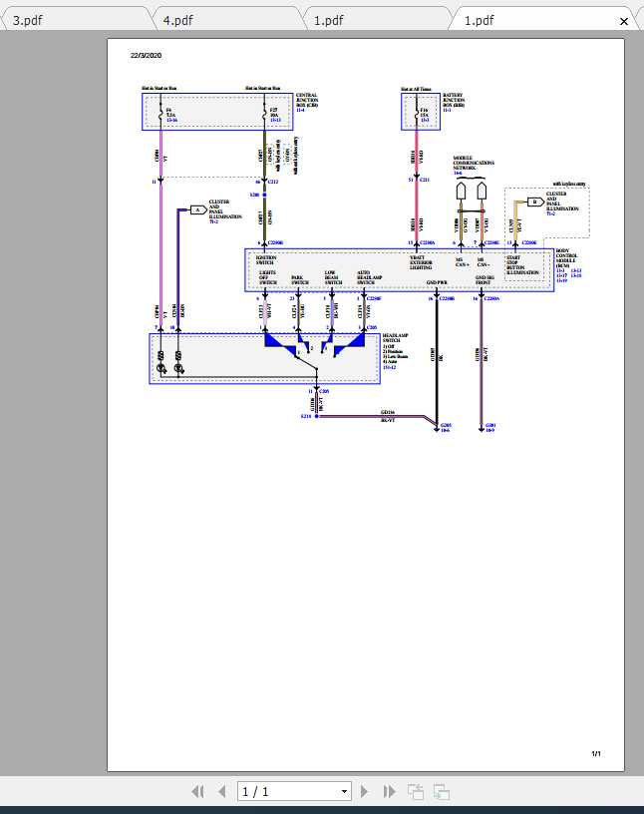Close the active 1.pdf tab
Image resolution: width=644 pixels, height=814 pixels.
(x=624, y=21)
